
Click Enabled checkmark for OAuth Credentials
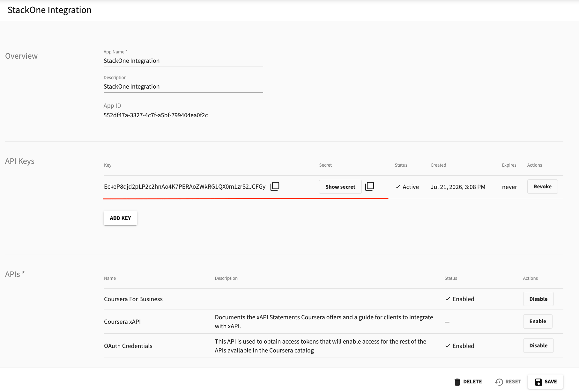[448, 346]
